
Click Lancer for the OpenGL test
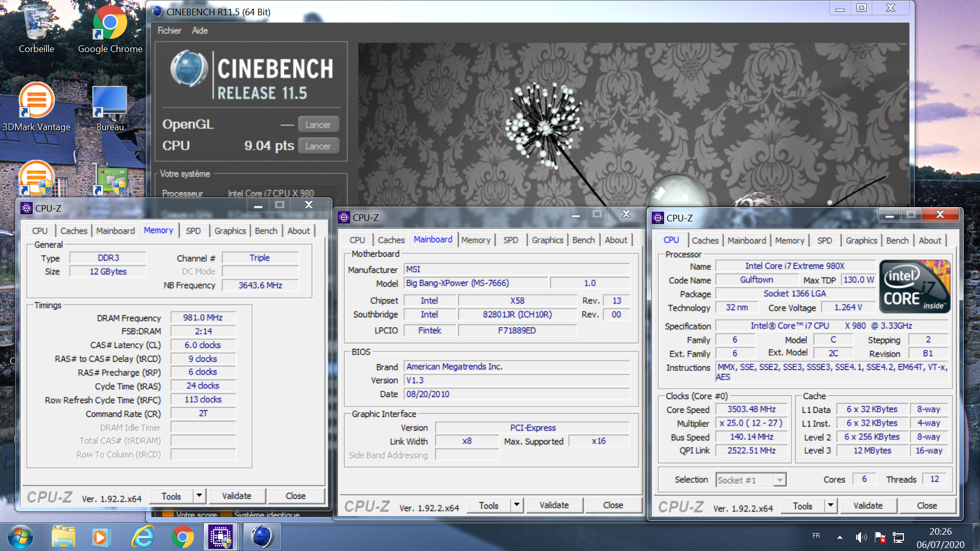(x=318, y=124)
